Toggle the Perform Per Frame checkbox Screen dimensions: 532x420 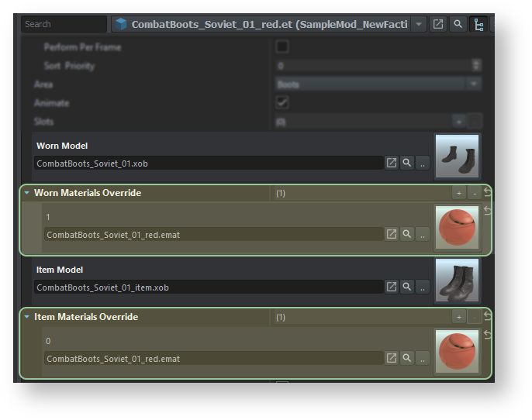pyautogui.click(x=282, y=47)
